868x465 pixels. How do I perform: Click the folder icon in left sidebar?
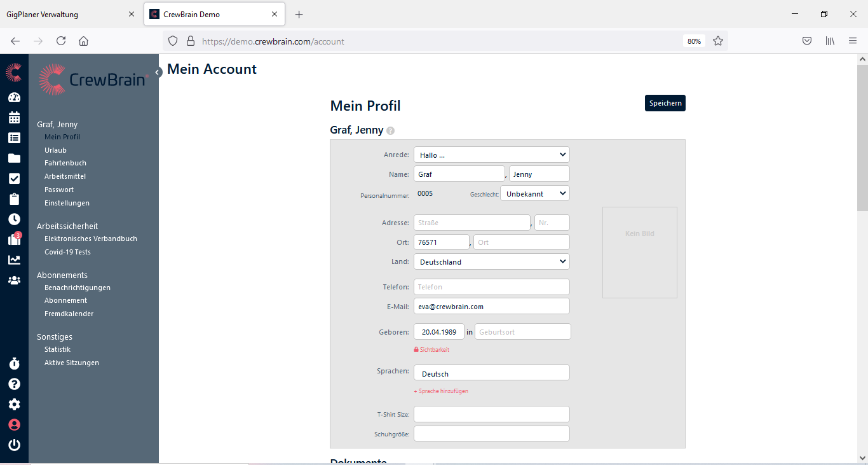14,158
